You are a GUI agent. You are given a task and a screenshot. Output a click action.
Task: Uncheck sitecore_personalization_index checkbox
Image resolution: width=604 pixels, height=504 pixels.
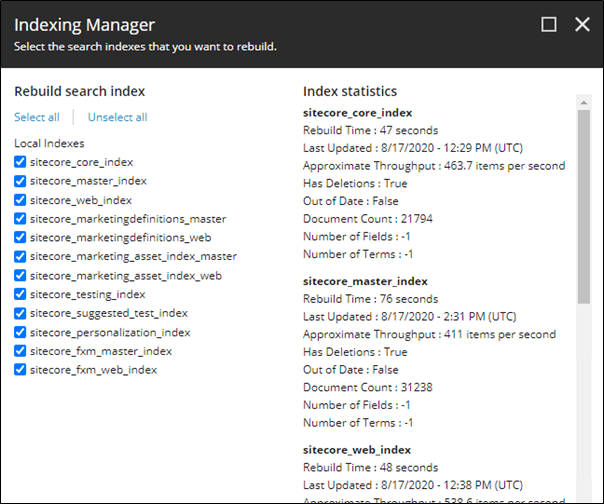click(x=20, y=332)
